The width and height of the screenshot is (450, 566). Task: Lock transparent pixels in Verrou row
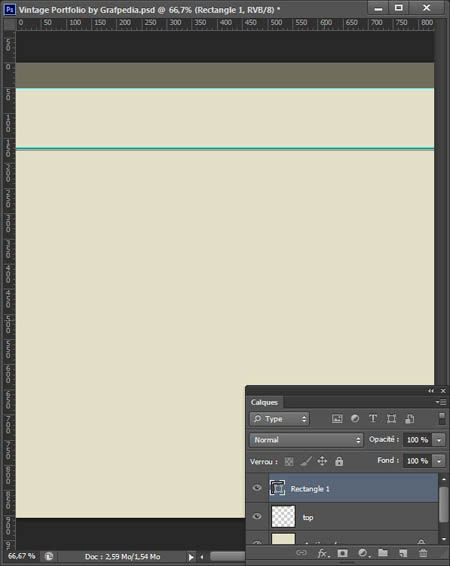point(289,462)
